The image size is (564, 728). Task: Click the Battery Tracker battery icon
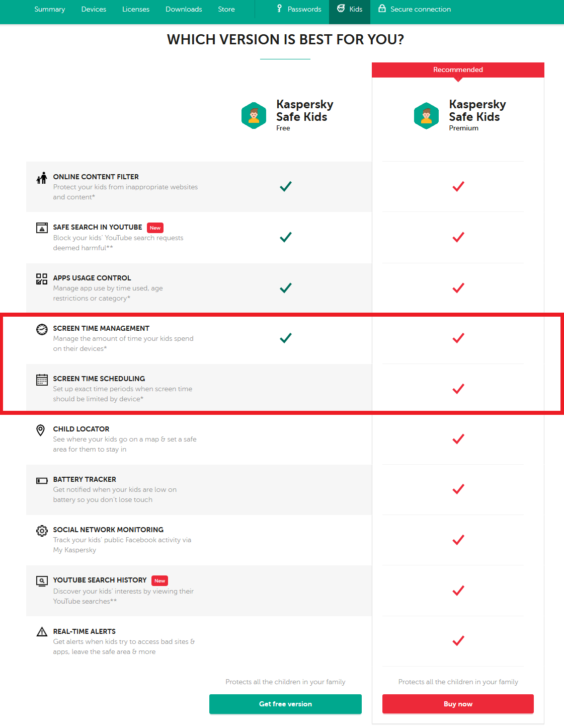42,481
